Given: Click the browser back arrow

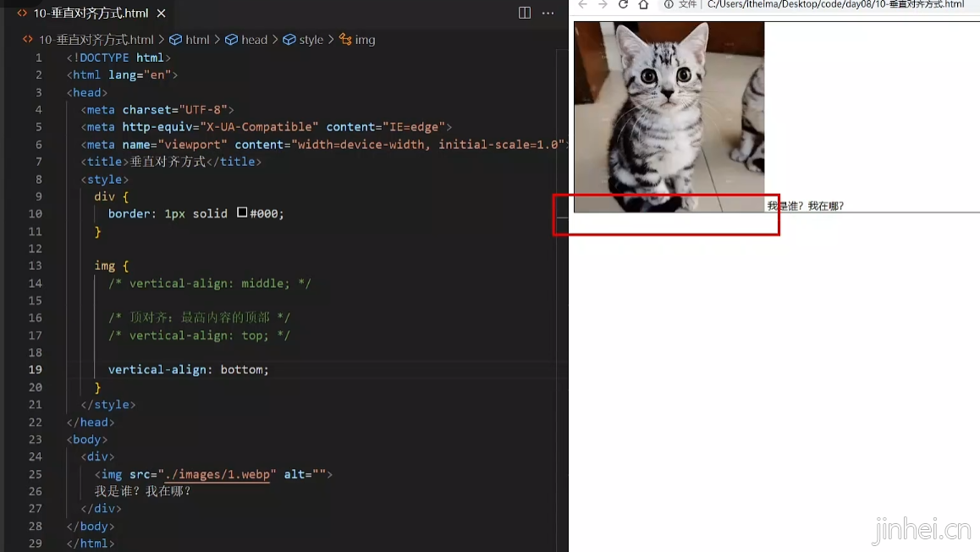Looking at the screenshot, I should 582,4.
